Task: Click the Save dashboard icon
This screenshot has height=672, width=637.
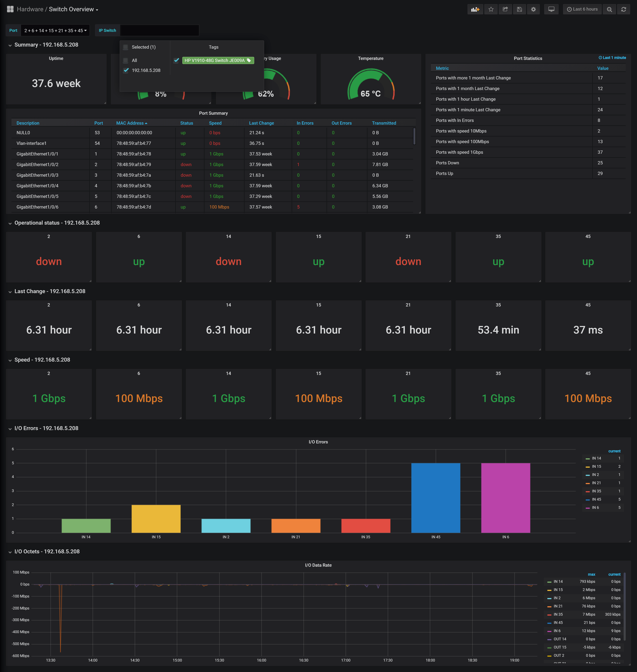Action: [520, 9]
